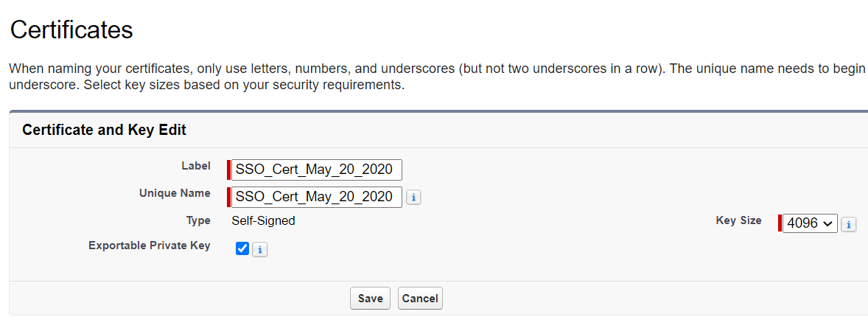The height and width of the screenshot is (331, 868).
Task: Click the Certificates page heading
Action: (x=72, y=29)
